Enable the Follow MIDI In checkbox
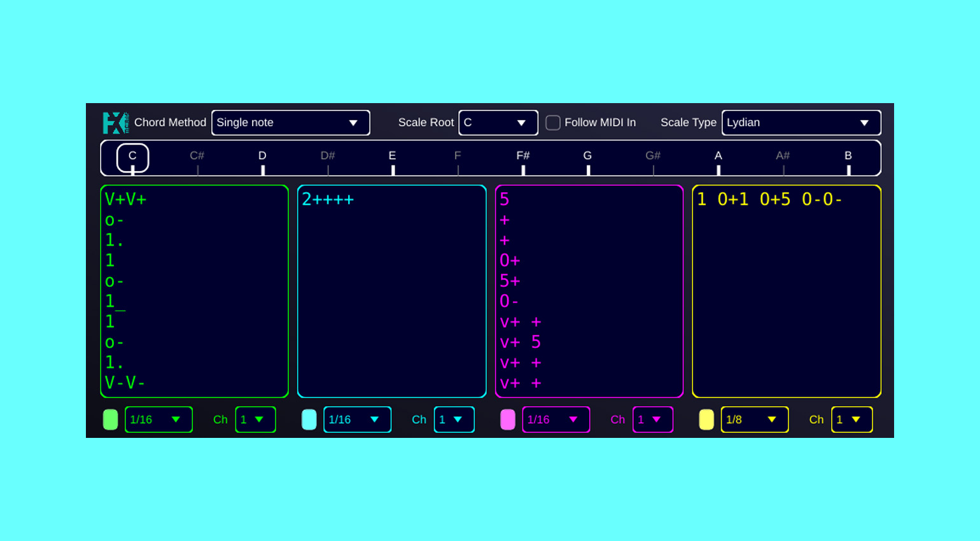980x541 pixels. pos(553,123)
